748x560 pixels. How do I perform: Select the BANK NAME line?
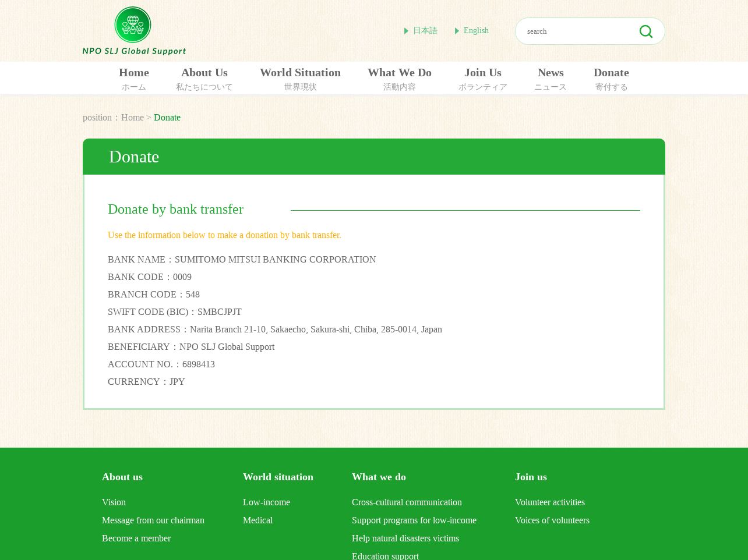coord(242,260)
